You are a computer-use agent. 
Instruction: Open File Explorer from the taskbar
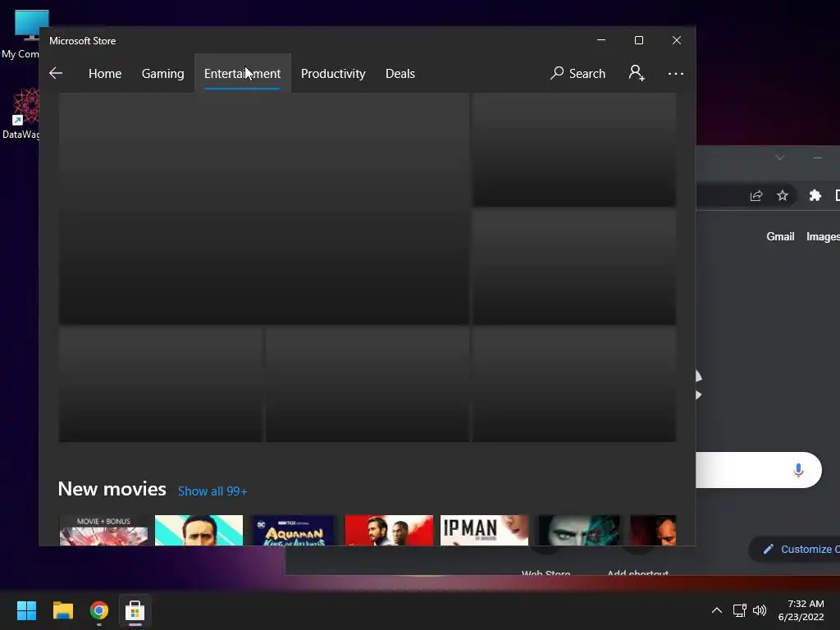pyautogui.click(x=62, y=610)
